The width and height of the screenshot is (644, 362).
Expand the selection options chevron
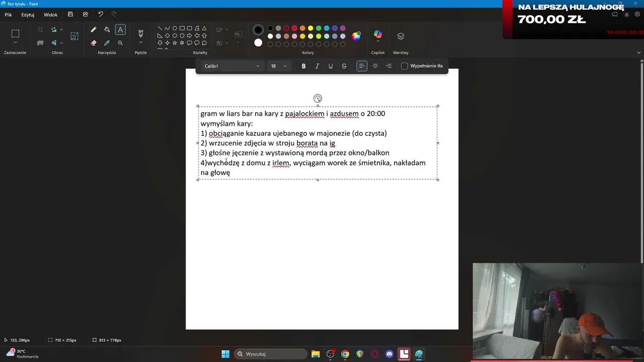click(15, 43)
